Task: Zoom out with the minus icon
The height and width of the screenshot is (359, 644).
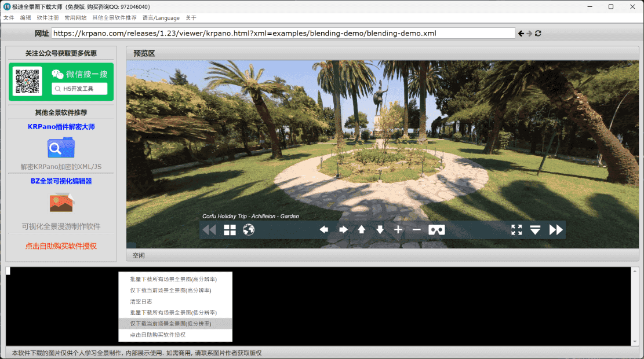Action: [416, 230]
